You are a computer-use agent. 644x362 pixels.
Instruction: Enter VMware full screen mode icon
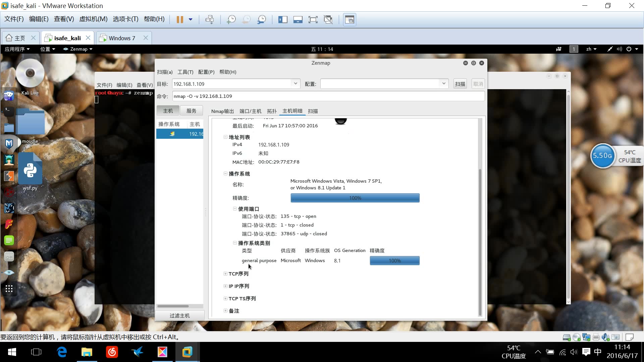coord(313,20)
